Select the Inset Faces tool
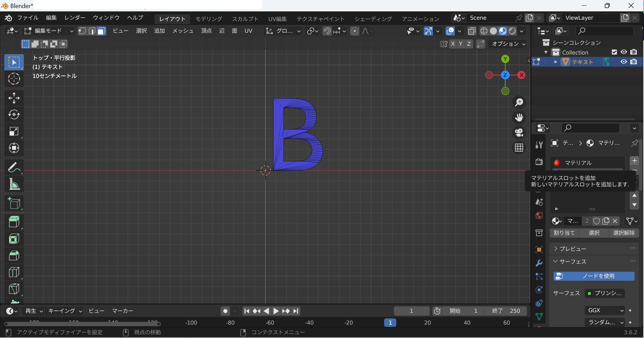Screen dimensions: 644x338 [x=14, y=239]
